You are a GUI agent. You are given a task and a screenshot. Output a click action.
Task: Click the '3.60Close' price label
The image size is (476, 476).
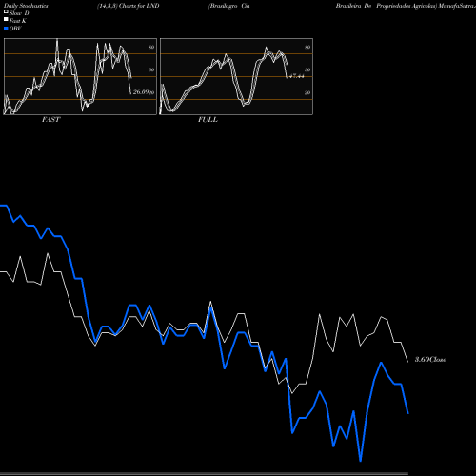[x=431, y=359]
